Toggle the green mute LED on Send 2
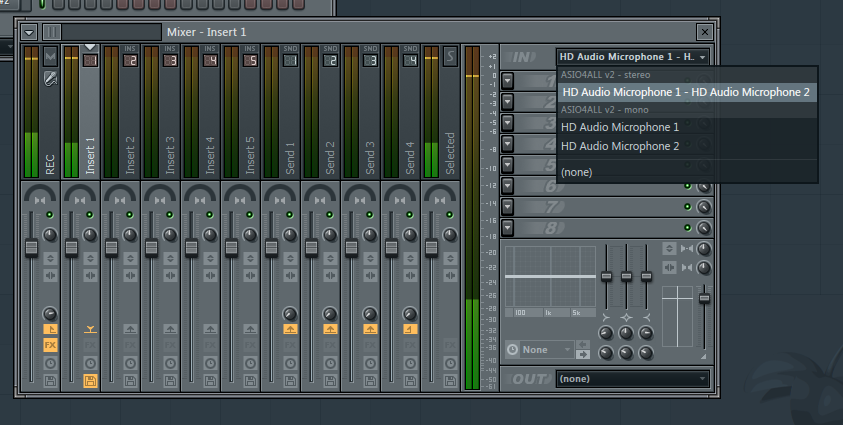 pos(330,215)
